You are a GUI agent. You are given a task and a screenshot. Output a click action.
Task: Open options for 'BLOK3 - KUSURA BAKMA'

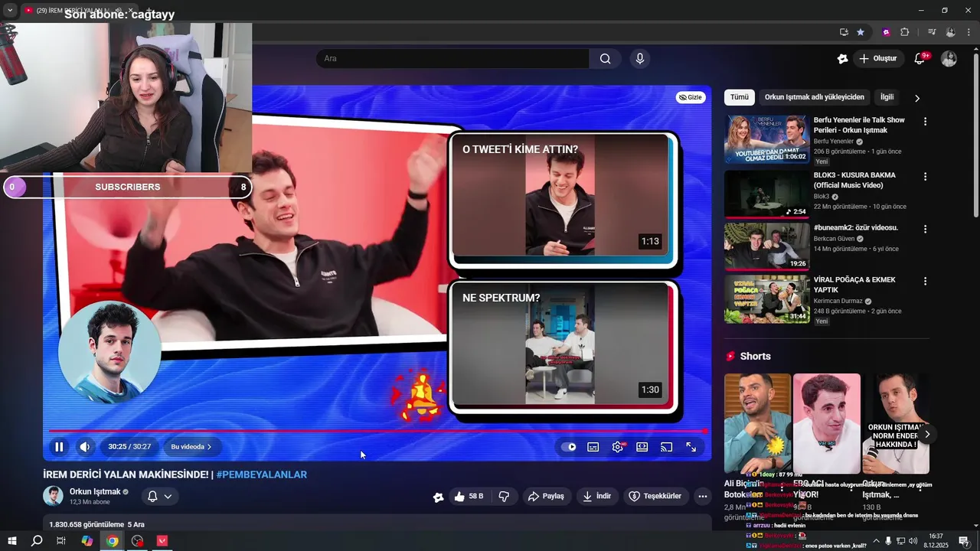pos(925,177)
